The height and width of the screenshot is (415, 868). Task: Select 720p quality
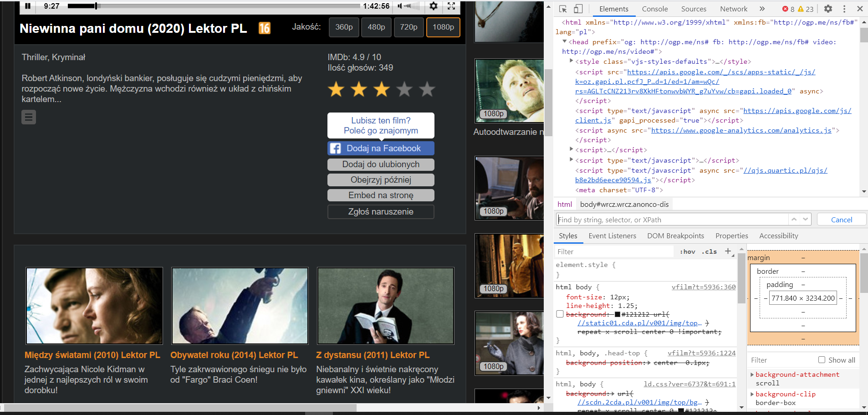coord(408,27)
